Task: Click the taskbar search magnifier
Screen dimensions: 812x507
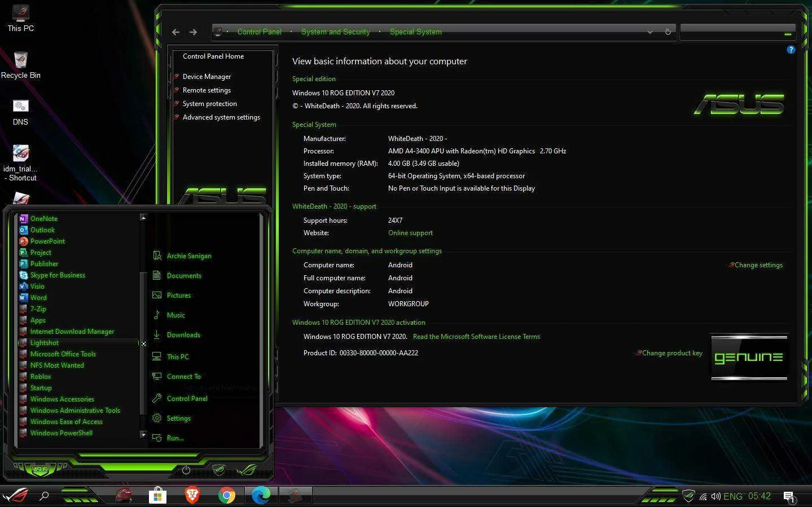Action: point(44,496)
